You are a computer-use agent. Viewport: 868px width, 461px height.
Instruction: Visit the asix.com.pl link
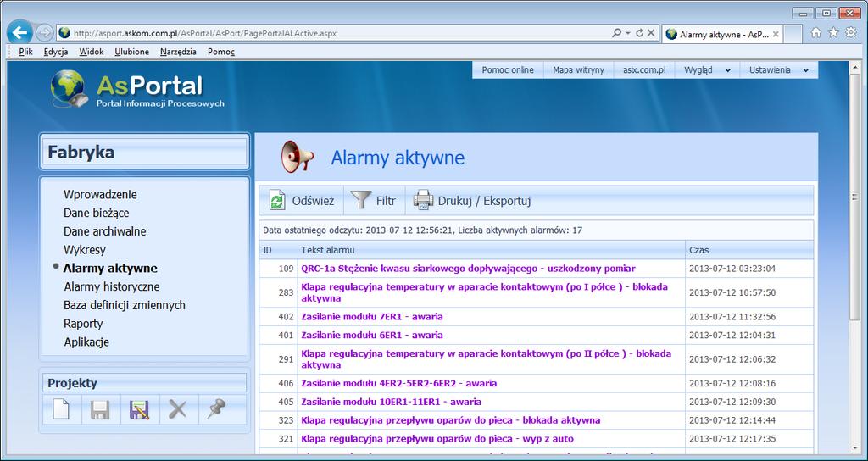tap(644, 70)
